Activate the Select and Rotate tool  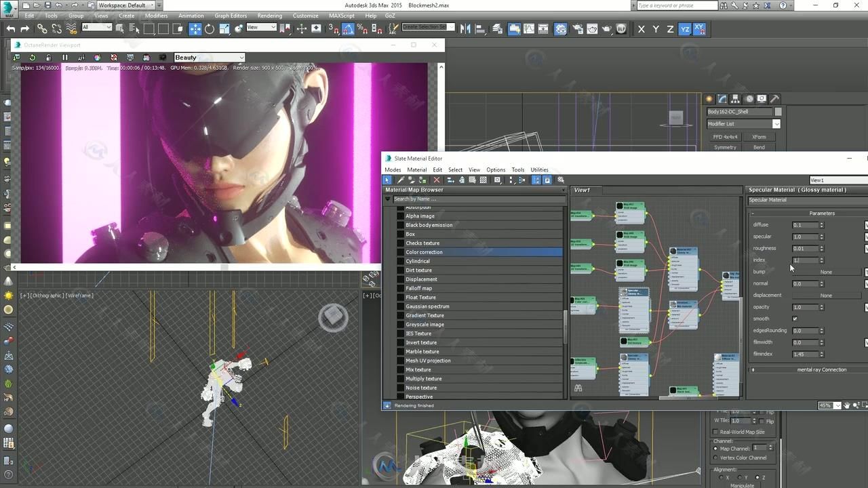coord(210,28)
